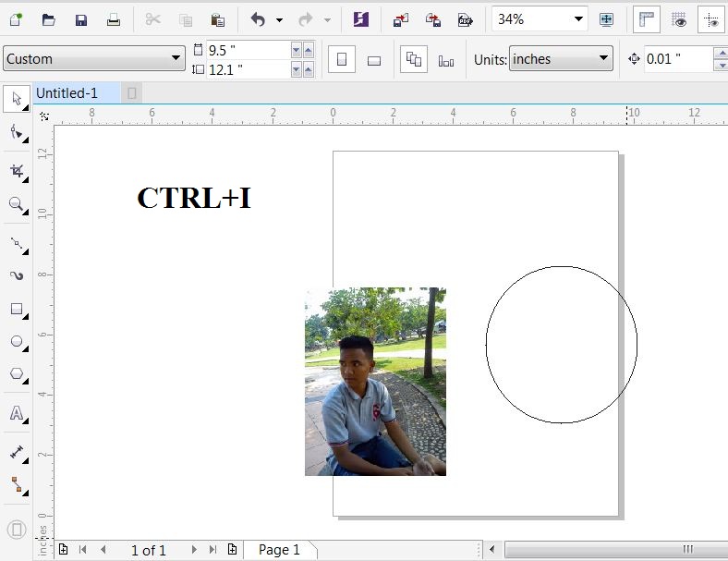Increase page width with up arrow
Image resolution: width=728 pixels, height=561 pixels.
tap(309, 50)
